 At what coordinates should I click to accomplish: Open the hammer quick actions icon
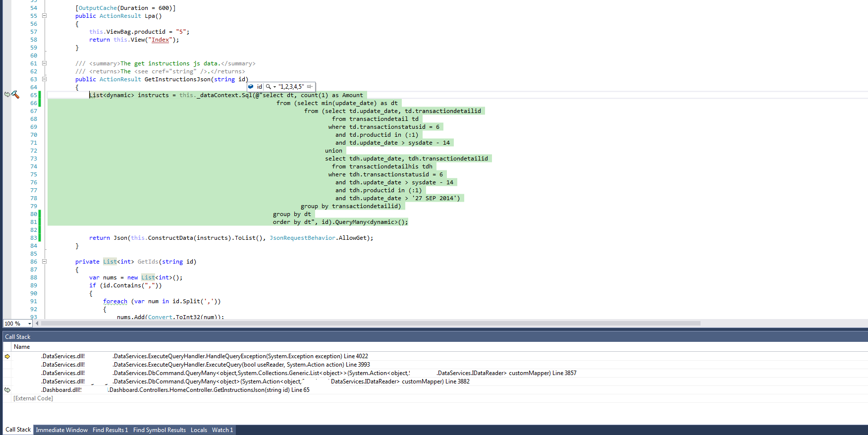pos(15,95)
